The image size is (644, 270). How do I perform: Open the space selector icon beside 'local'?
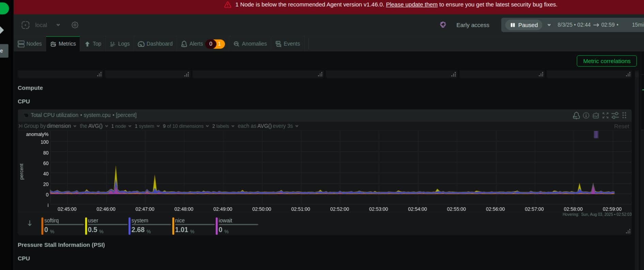click(26, 25)
